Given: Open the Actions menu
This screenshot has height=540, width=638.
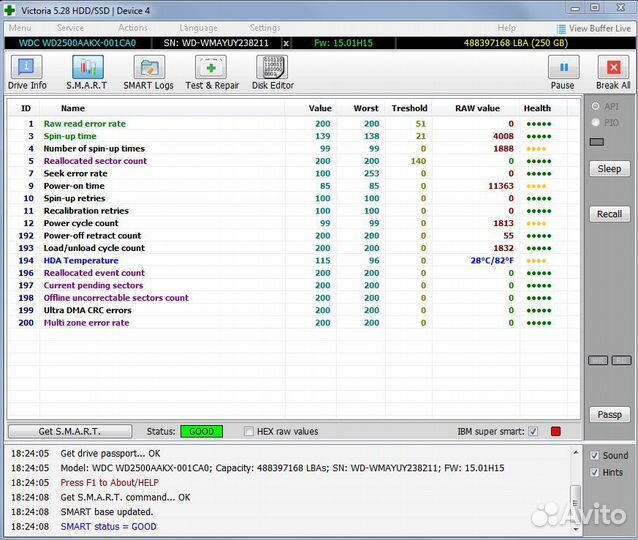Looking at the screenshot, I should [133, 28].
